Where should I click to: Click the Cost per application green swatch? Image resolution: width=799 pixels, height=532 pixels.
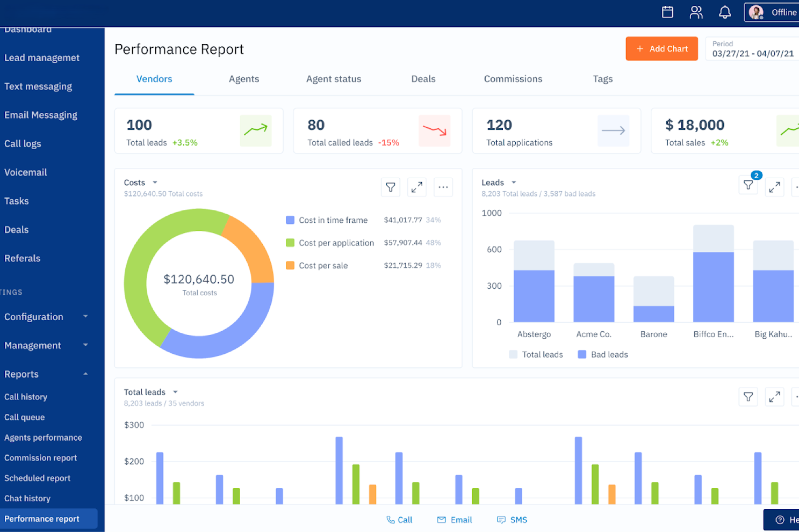(x=290, y=243)
